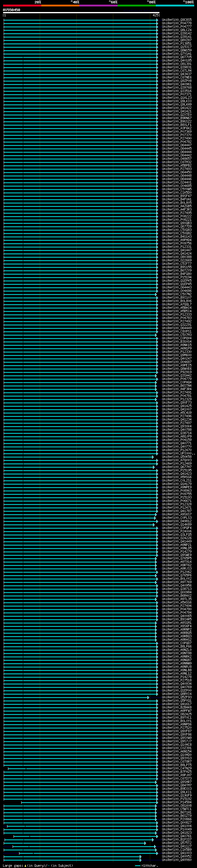Select the UniRef100_C6TLM4 label

tap(176, 71)
